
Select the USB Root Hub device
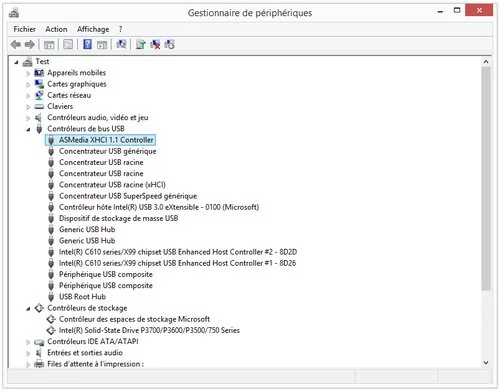tap(82, 297)
